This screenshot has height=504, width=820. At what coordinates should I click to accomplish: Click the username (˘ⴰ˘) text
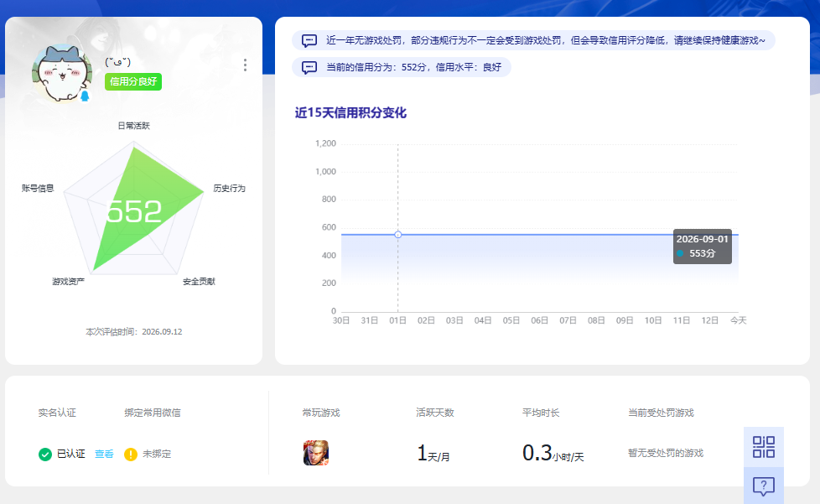point(117,62)
